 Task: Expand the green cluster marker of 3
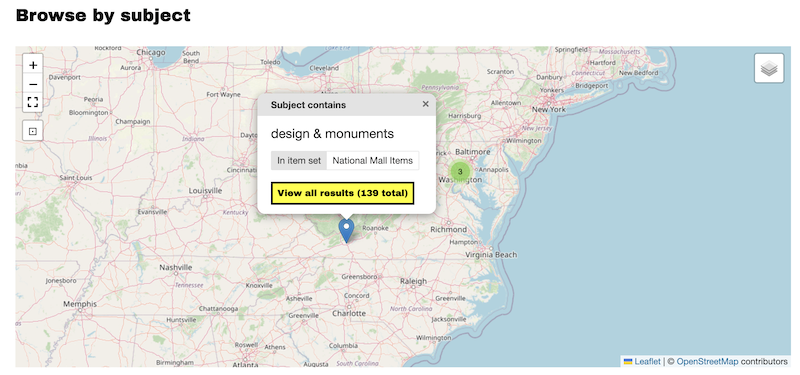click(460, 171)
